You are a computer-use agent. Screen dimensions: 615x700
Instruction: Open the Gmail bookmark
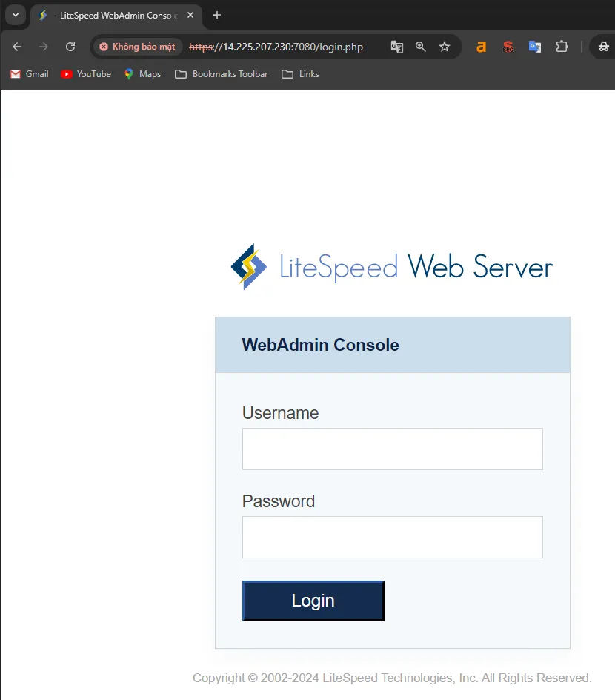(x=30, y=74)
